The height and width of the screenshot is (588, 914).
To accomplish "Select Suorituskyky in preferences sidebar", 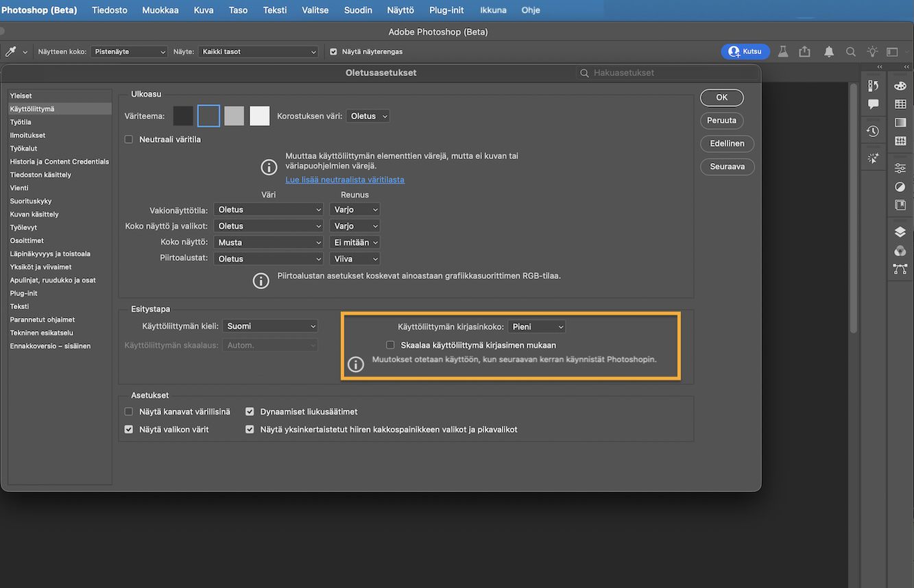I will pyautogui.click(x=31, y=201).
